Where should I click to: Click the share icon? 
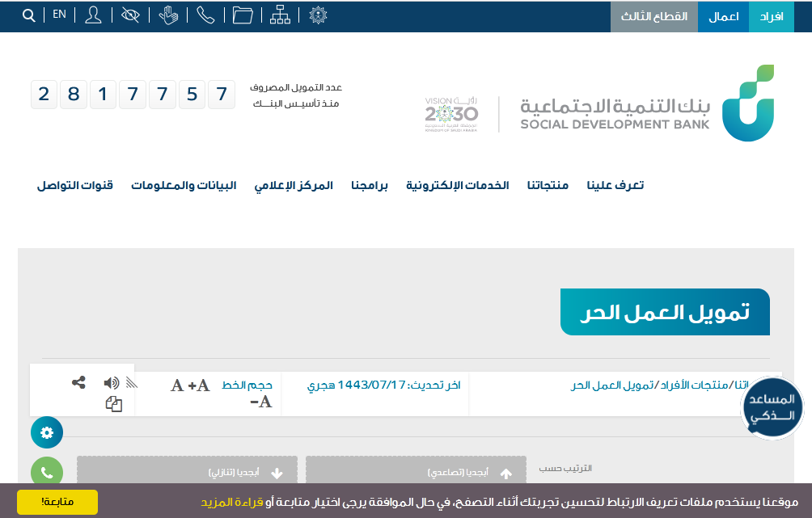(78, 382)
